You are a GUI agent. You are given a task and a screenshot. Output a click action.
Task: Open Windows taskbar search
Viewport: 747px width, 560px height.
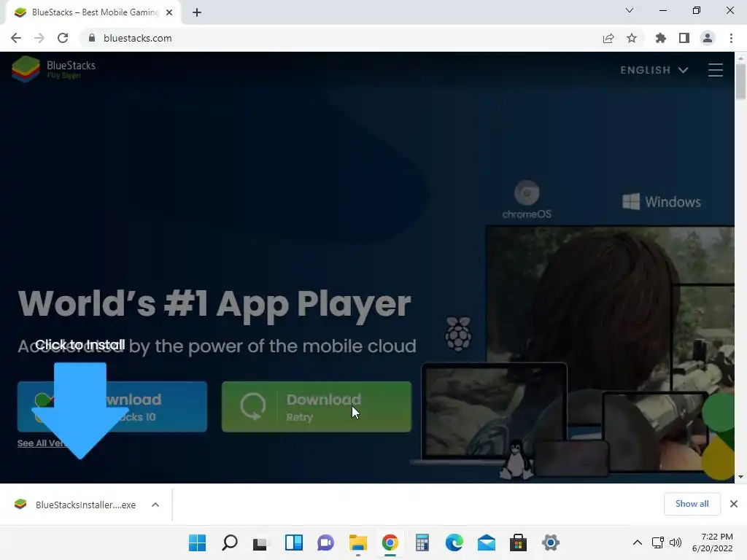(230, 542)
